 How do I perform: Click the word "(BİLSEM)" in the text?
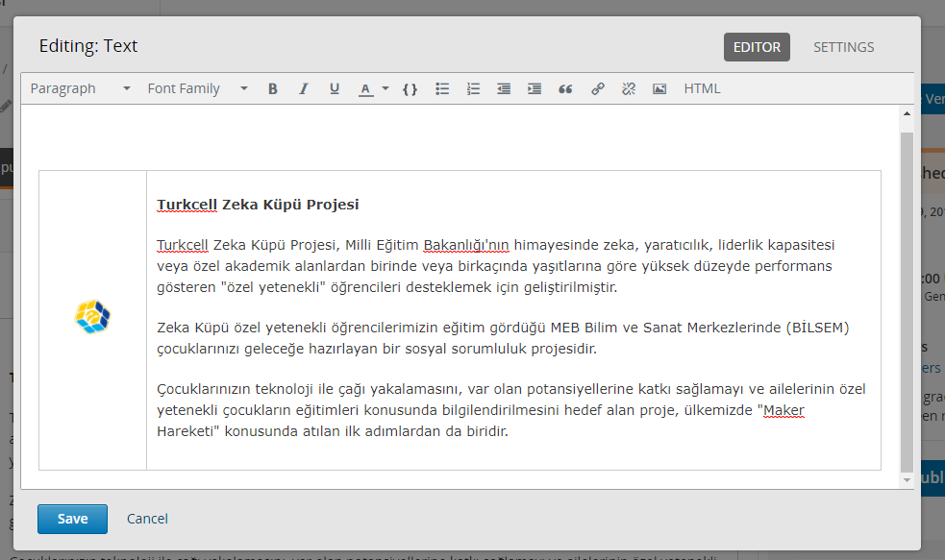click(817, 328)
